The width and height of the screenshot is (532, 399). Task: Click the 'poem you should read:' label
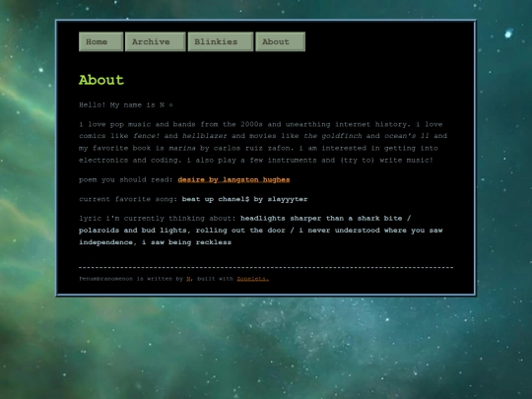126,180
